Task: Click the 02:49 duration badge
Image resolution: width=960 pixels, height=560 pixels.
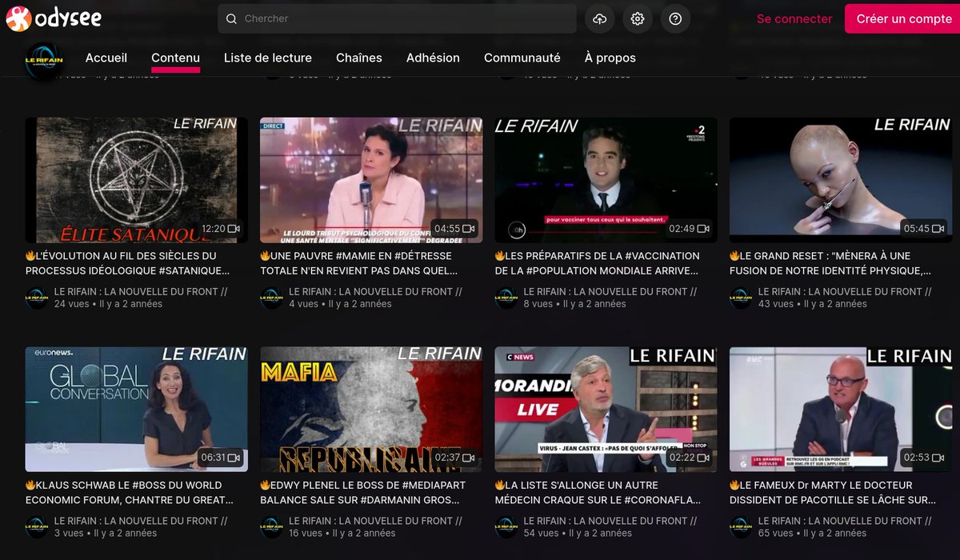Action: coord(690,229)
